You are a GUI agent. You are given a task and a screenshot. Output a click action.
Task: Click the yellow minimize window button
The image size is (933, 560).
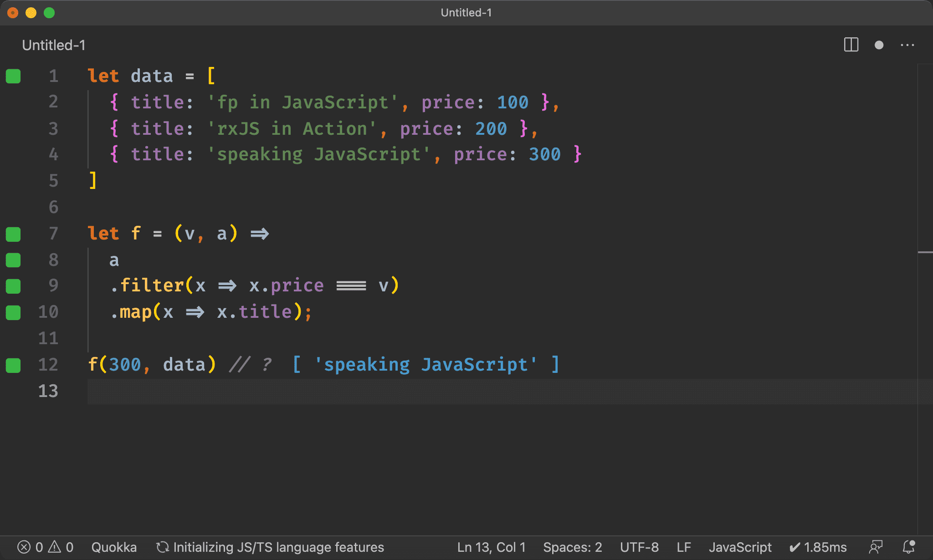tap(31, 13)
